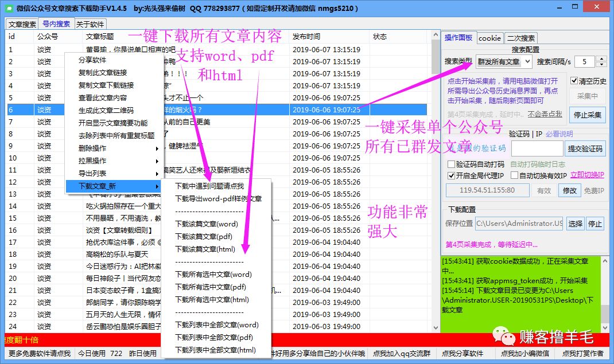Image resolution: width=614 pixels, height=364 pixels.
Task: Choose 下载所有选中文章(pdf)
Action: point(216,287)
